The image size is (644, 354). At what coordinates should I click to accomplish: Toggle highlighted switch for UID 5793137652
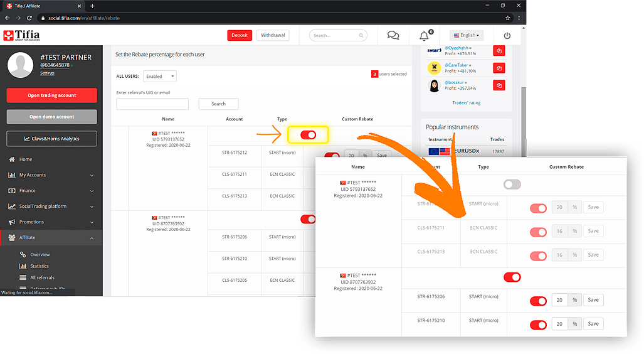tap(308, 135)
